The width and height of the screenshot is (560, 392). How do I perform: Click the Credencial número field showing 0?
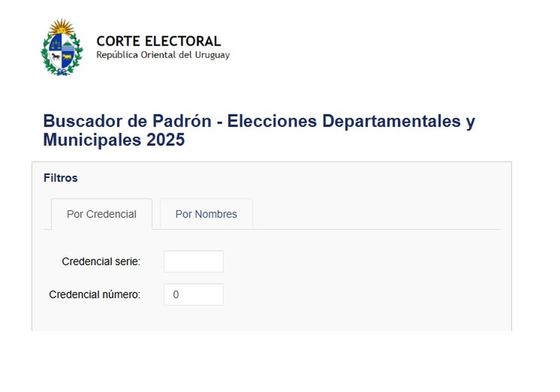tap(193, 294)
